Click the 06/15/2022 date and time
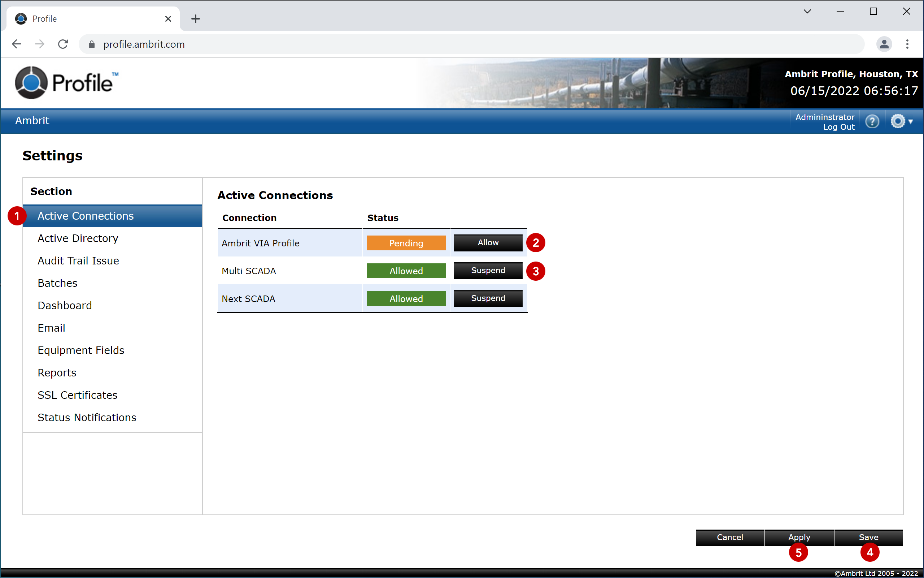 (x=854, y=91)
